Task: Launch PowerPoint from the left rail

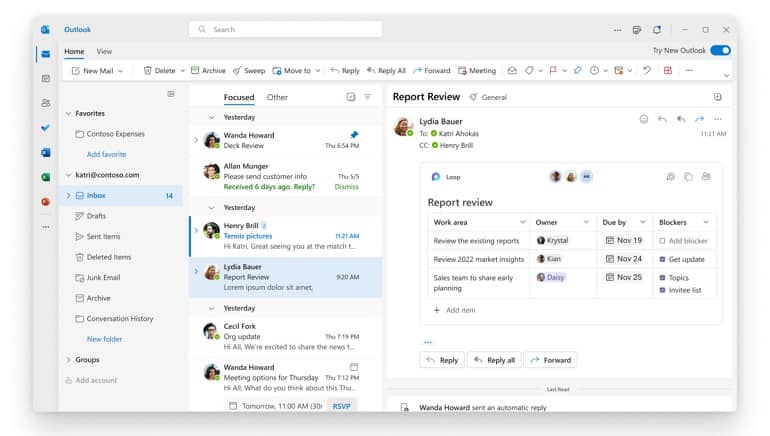Action: tap(46, 202)
